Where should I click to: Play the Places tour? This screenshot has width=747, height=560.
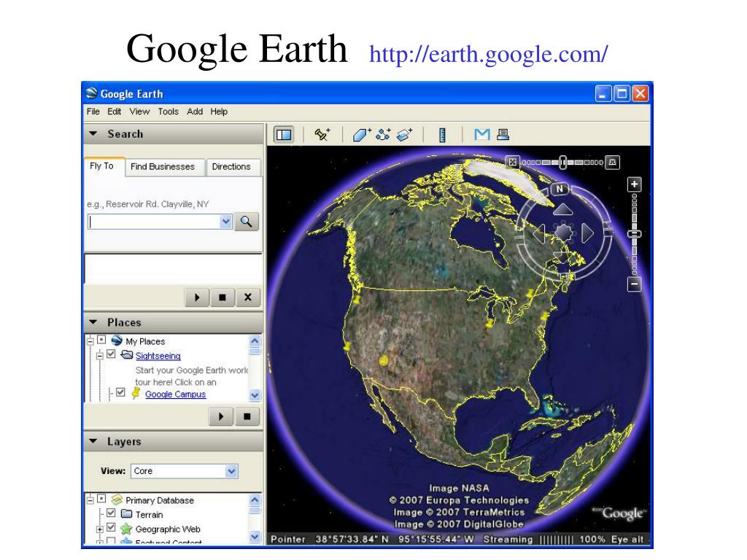pyautogui.click(x=221, y=416)
